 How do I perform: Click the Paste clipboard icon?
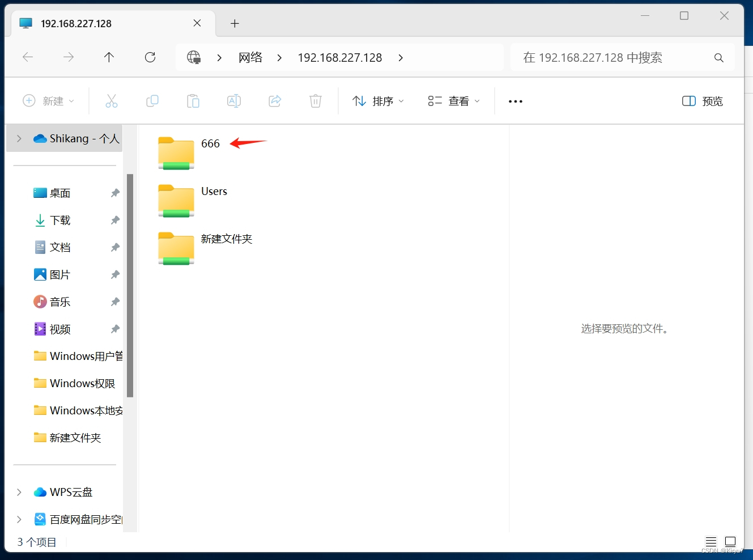(x=193, y=101)
